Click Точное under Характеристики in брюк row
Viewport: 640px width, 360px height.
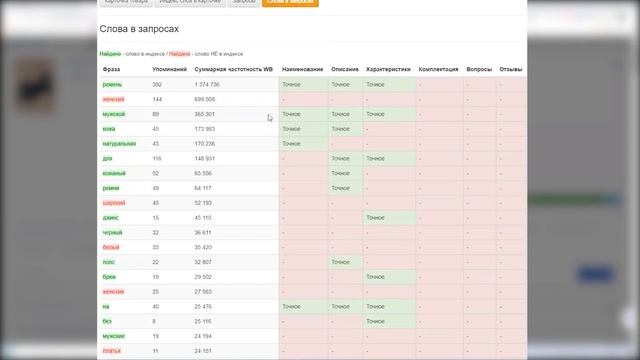point(376,277)
